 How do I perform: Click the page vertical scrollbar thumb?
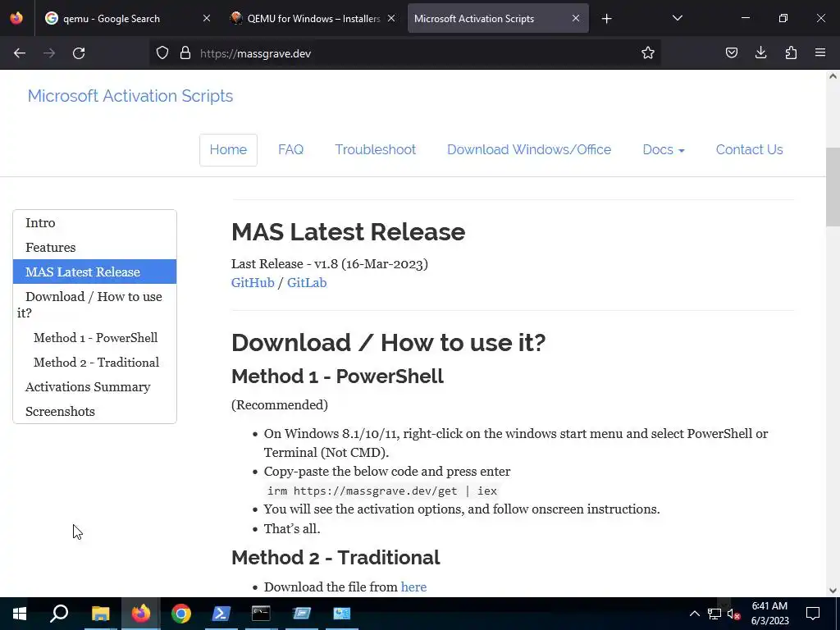tap(833, 186)
